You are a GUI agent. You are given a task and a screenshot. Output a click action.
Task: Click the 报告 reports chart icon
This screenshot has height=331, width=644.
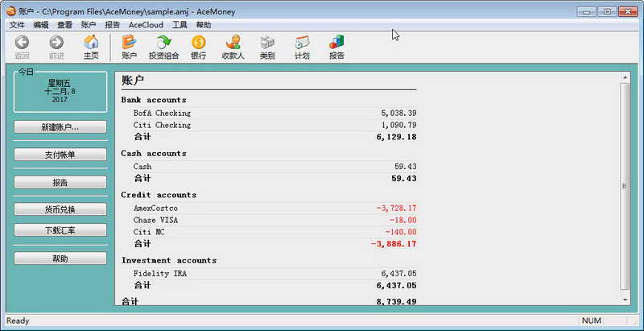tap(336, 43)
